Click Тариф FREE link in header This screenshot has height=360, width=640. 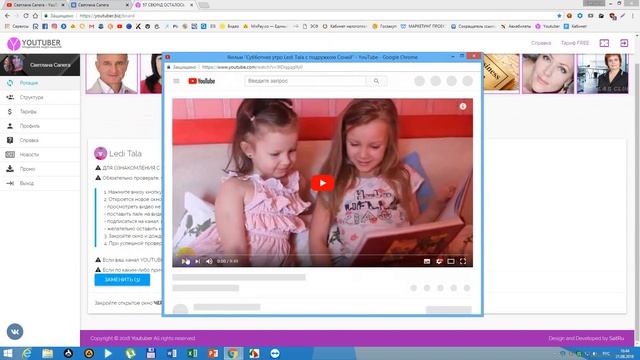click(x=575, y=43)
